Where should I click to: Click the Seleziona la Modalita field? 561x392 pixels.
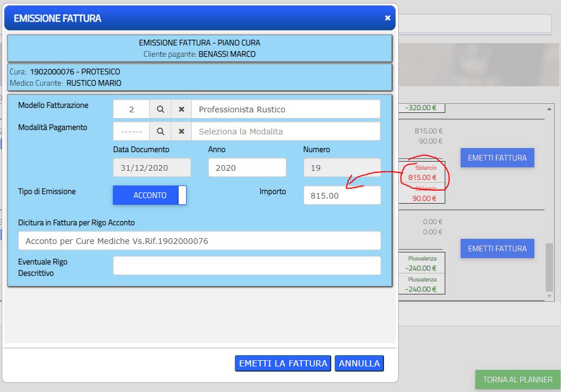(285, 131)
